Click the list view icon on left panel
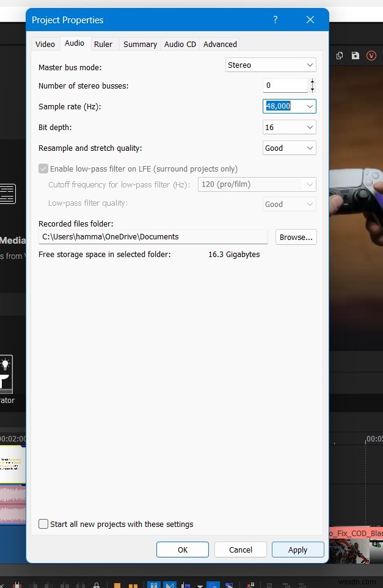Image resolution: width=383 pixels, height=588 pixels. (7, 194)
